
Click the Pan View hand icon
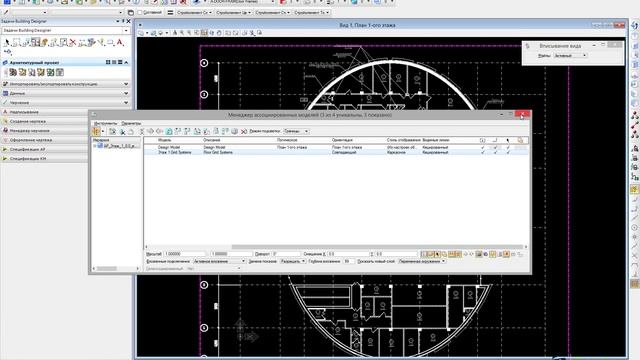(x=219, y=33)
